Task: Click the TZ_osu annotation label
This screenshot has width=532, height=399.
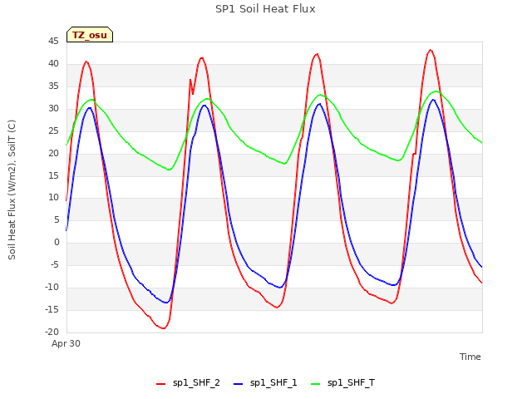Action: point(90,35)
